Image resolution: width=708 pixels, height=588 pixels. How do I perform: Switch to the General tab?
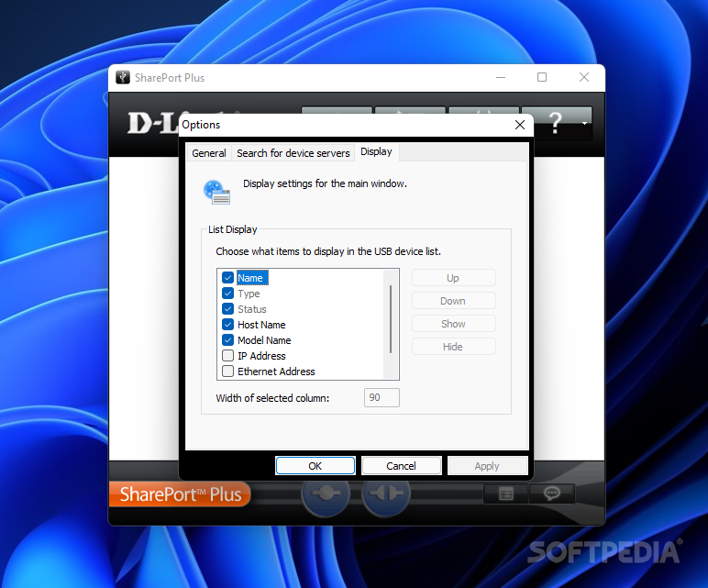[209, 153]
